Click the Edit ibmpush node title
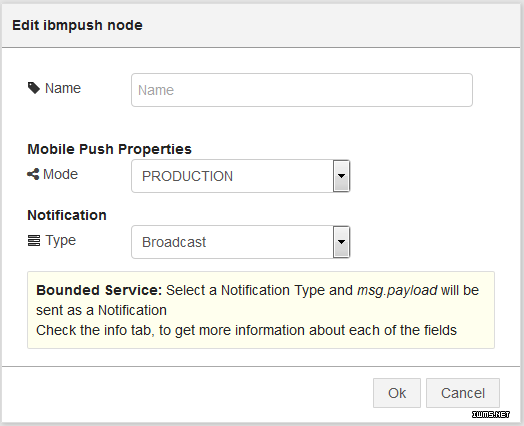This screenshot has width=524, height=426. coord(77,25)
